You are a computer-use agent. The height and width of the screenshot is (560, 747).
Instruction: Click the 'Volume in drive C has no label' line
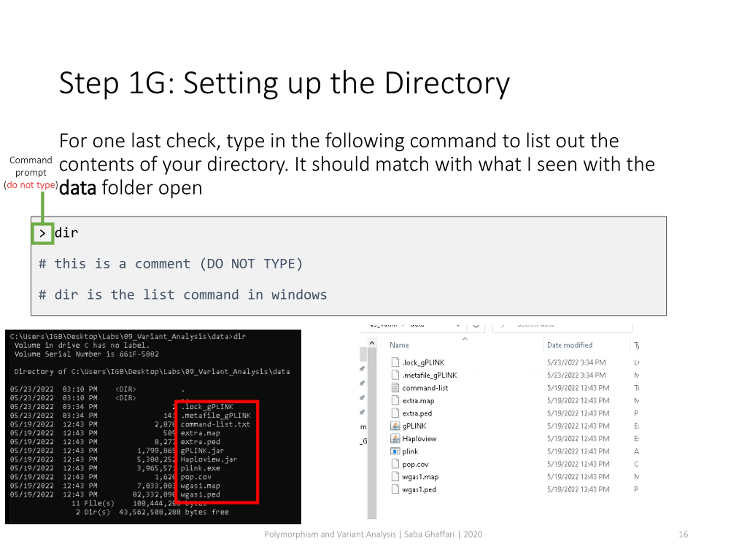pyautogui.click(x=82, y=345)
